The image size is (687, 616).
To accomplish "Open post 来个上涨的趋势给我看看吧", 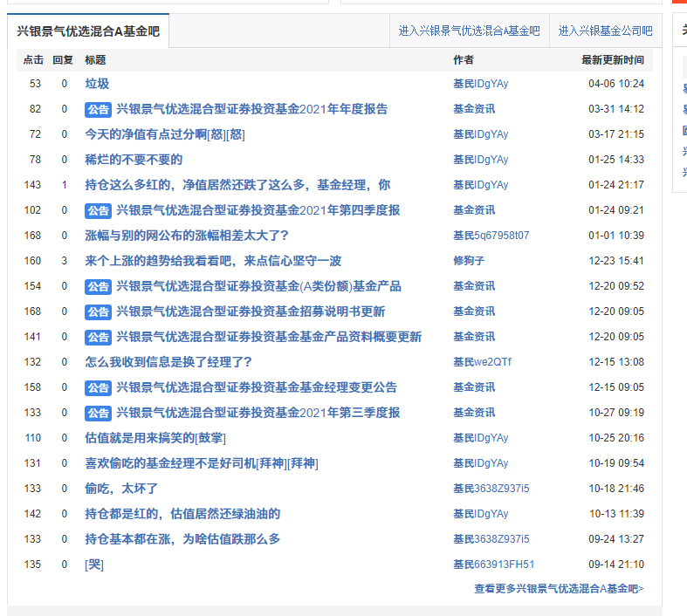I will pos(213,261).
